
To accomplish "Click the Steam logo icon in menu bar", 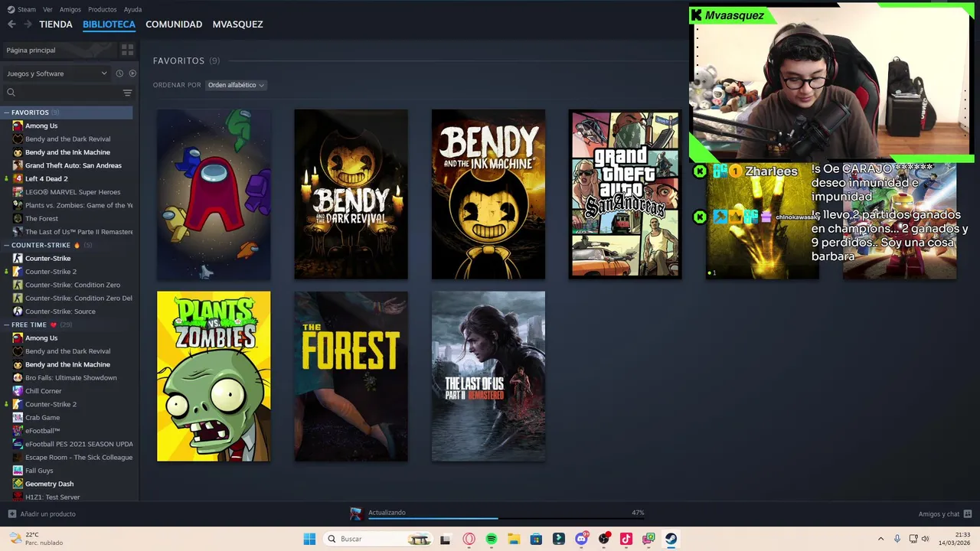I will pyautogui.click(x=11, y=9).
